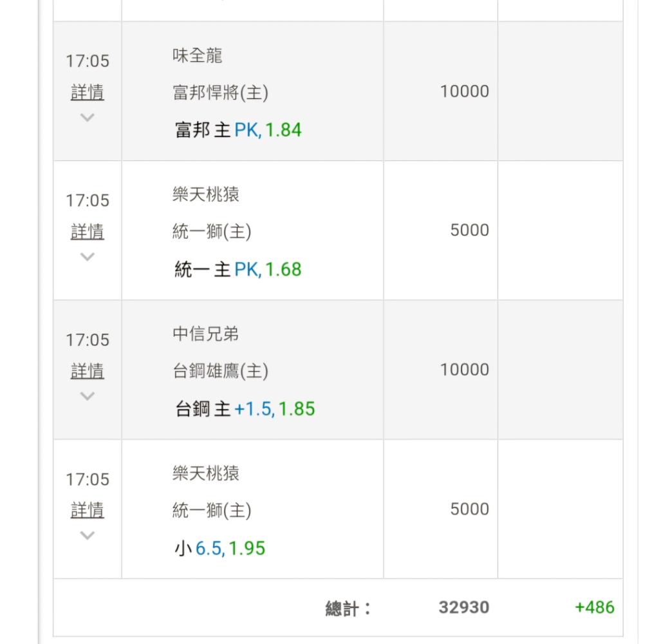Click the 10000 stake for 富邦悍將 bet

[x=465, y=91]
